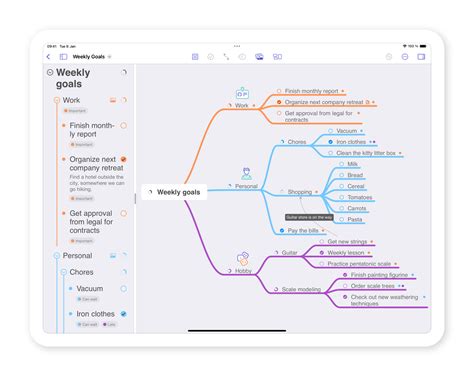This screenshot has width=474, height=376.
Task: Select the central Weekly goals node
Action: click(174, 192)
